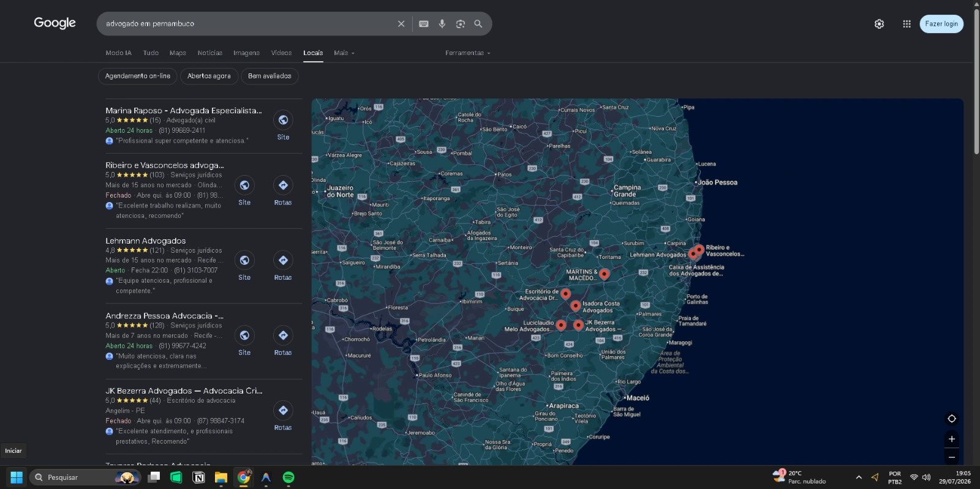Start voice search with microphone icon
980x489 pixels.
pos(442,24)
